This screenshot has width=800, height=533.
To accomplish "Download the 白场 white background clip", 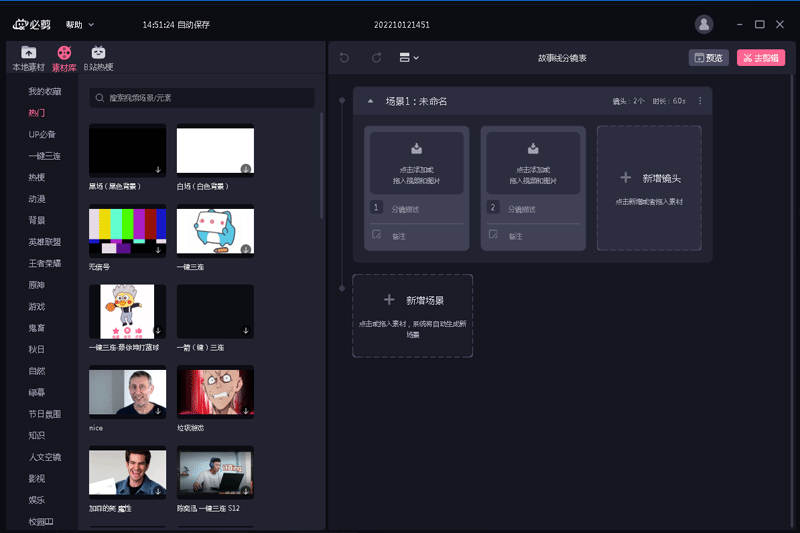I will 246,169.
